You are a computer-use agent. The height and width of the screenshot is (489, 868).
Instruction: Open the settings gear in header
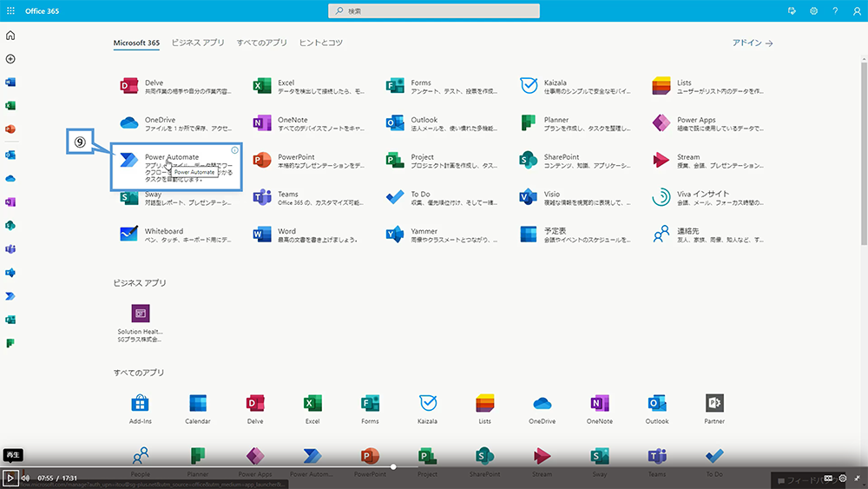coord(814,11)
